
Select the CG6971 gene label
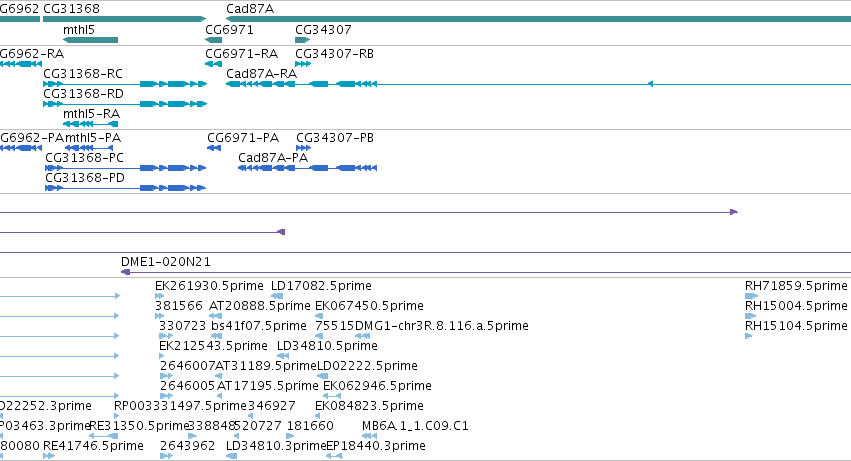click(229, 30)
